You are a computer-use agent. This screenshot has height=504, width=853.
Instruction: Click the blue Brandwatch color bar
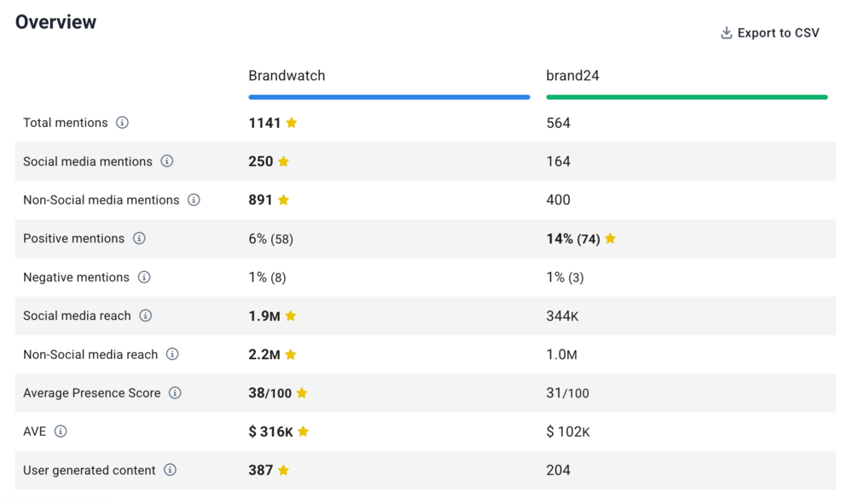click(389, 97)
